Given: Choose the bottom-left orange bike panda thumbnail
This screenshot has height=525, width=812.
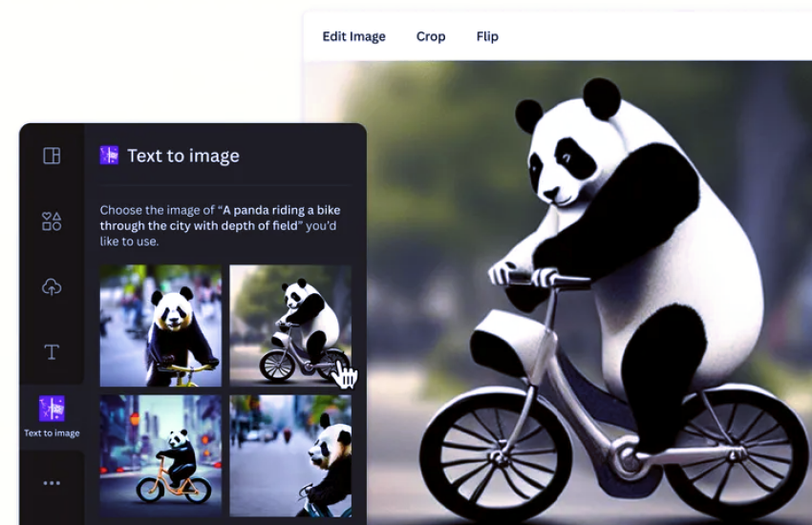Looking at the screenshot, I should [160, 455].
